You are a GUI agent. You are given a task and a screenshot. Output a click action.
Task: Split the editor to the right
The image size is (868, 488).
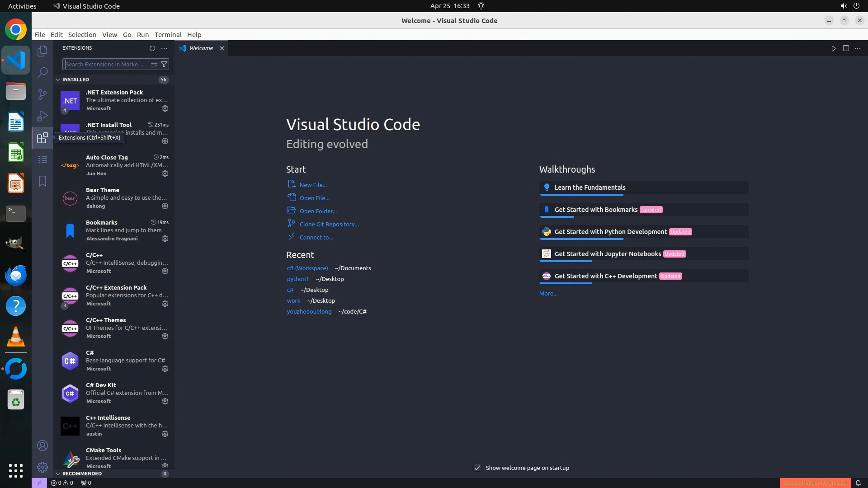pos(846,48)
